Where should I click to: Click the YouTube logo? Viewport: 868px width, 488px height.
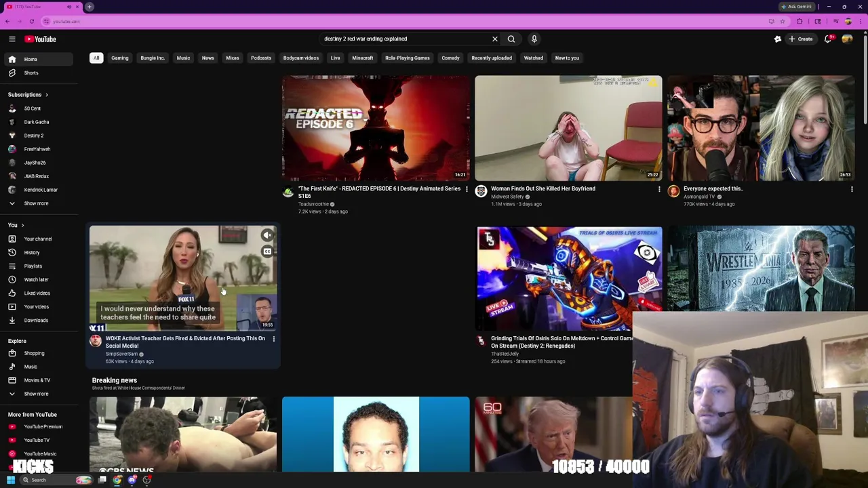pyautogui.click(x=41, y=39)
